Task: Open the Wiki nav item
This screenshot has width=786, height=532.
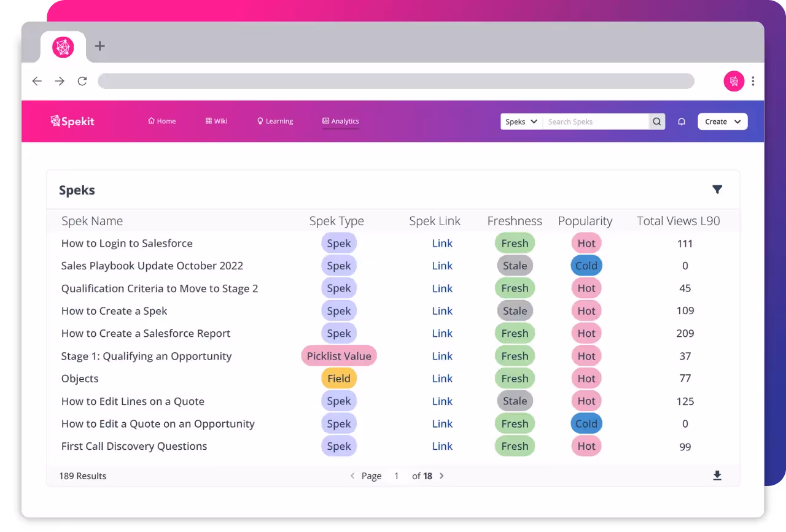Action: coord(216,121)
